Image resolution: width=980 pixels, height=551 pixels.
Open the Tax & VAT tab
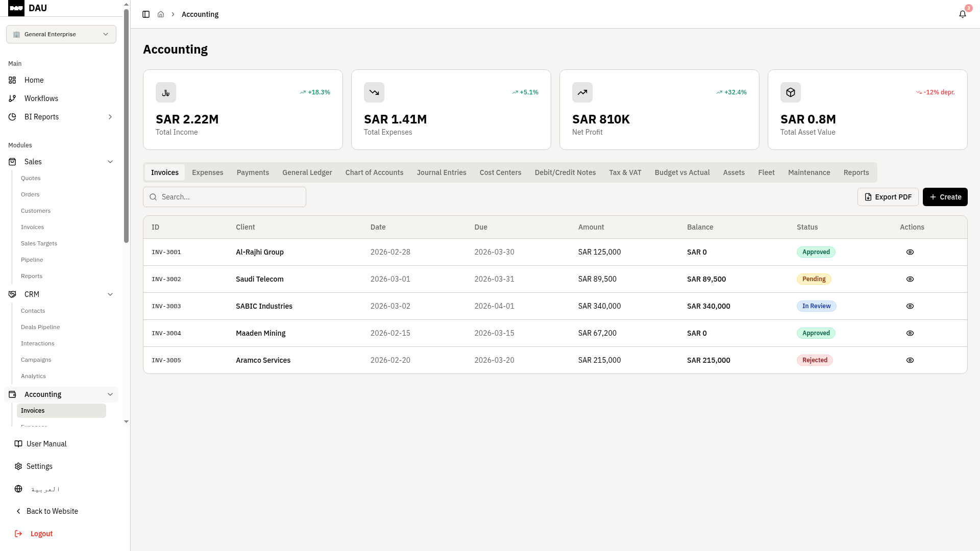click(625, 172)
